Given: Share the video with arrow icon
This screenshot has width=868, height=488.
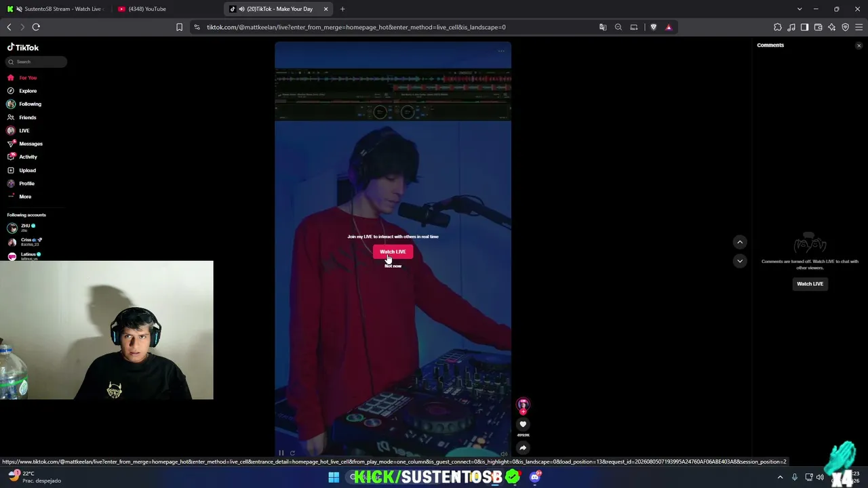Looking at the screenshot, I should click(523, 447).
